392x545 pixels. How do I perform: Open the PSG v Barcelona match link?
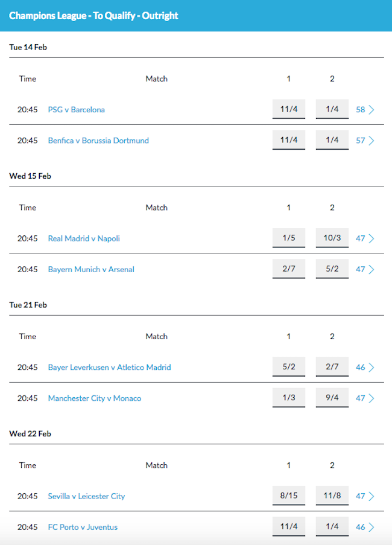point(77,109)
